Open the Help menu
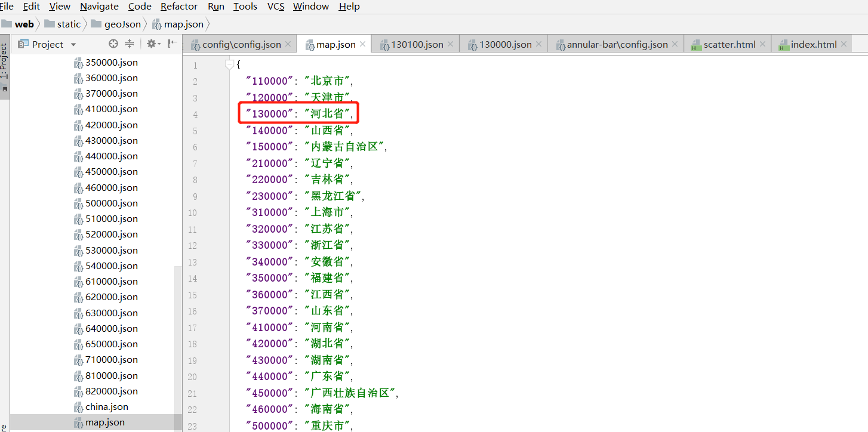868x432 pixels. 349,7
